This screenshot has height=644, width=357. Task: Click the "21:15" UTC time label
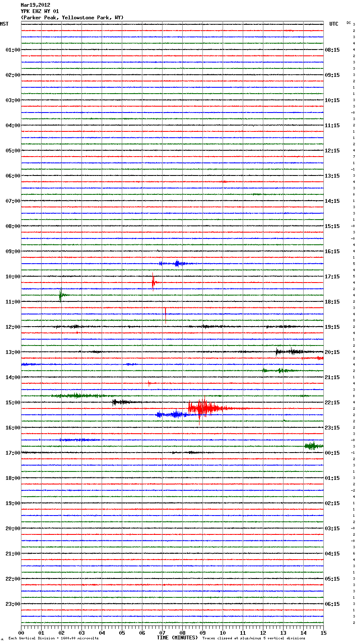tap(332, 377)
